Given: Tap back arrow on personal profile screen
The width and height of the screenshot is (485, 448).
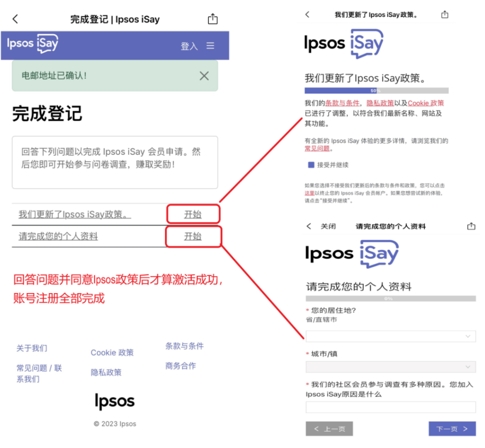Looking at the screenshot, I should (309, 226).
